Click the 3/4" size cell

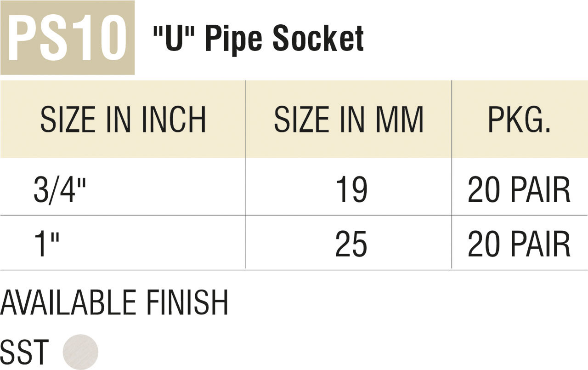60,189
